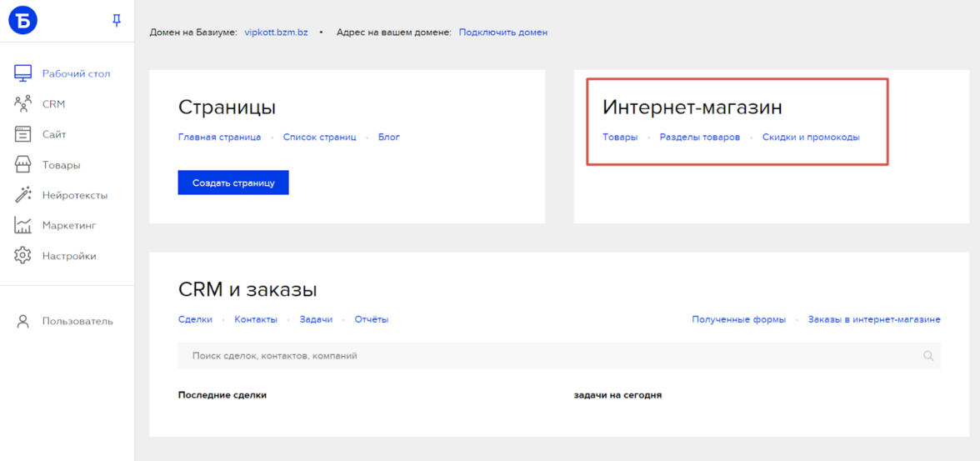This screenshot has width=980, height=461.
Task: Click the Bazium logo icon
Action: (x=23, y=21)
